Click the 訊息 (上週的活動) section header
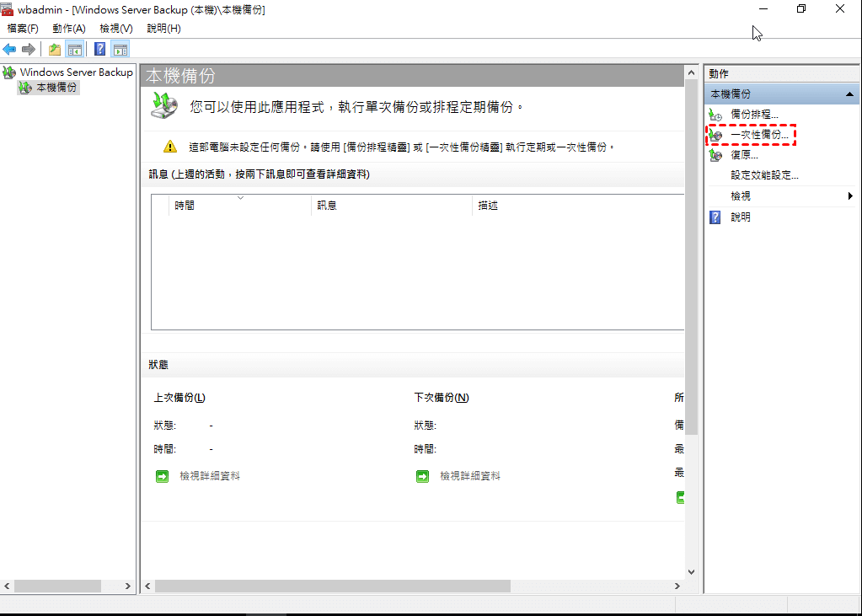 (x=260, y=174)
